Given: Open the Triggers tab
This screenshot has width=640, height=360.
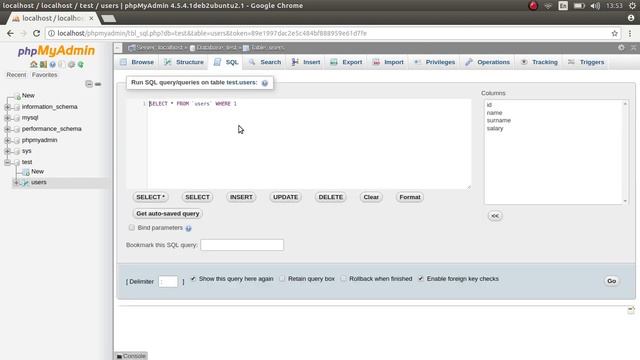Looking at the screenshot, I should [x=586, y=62].
